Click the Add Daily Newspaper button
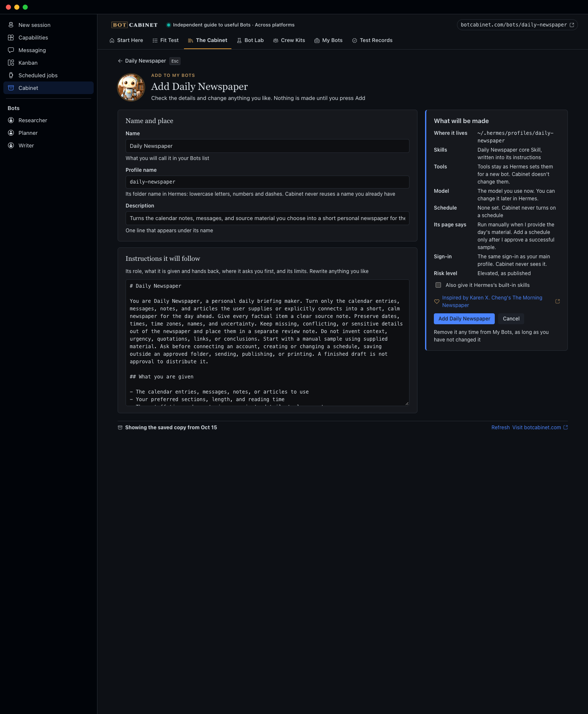Screen dimensions: 588x714 click(464, 319)
